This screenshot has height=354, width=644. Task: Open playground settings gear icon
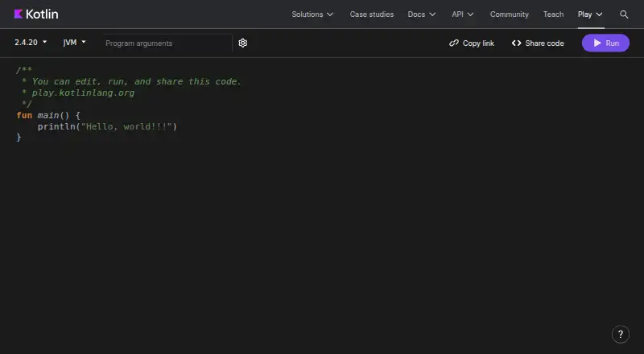243,43
